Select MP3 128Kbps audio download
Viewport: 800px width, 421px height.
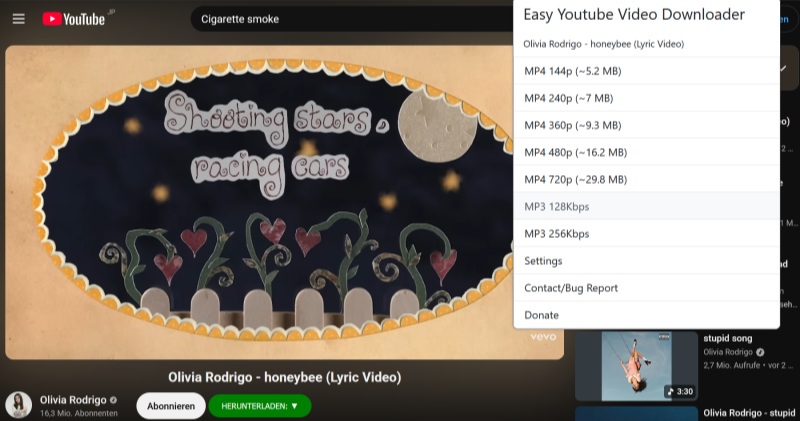pyautogui.click(x=646, y=206)
